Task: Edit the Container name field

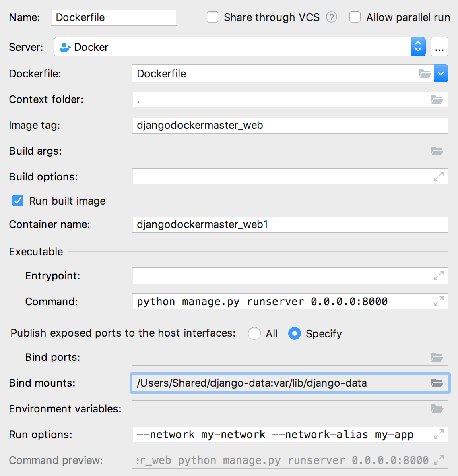Action: click(290, 224)
